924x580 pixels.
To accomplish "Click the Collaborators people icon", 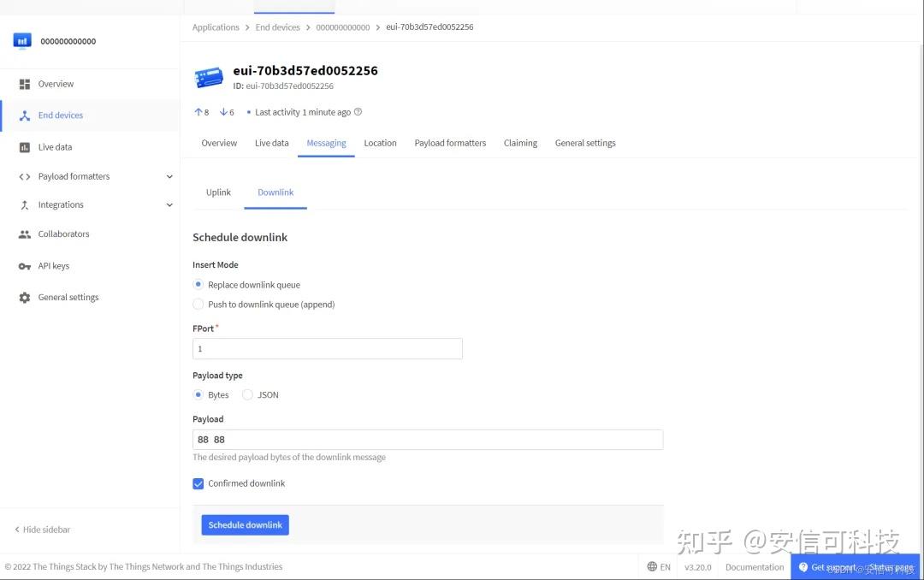I will [x=24, y=234].
